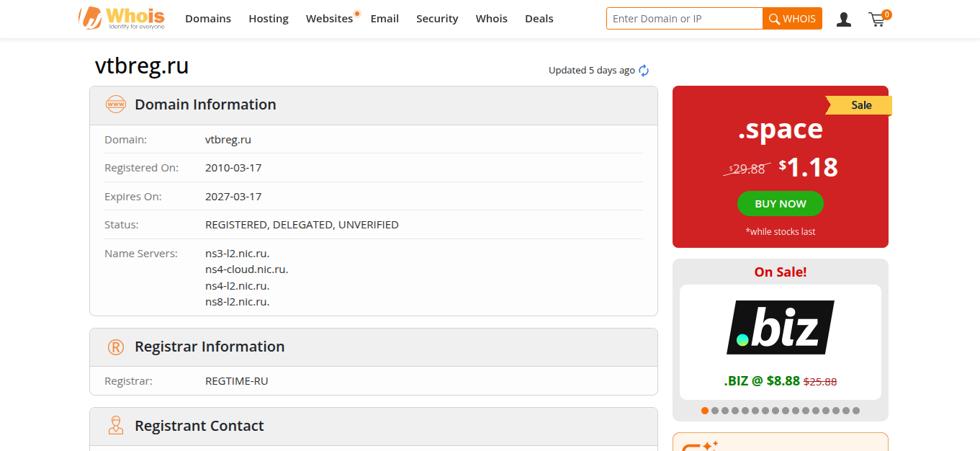Open the Websites menu
The height and width of the screenshot is (451, 980).
[x=329, y=19]
